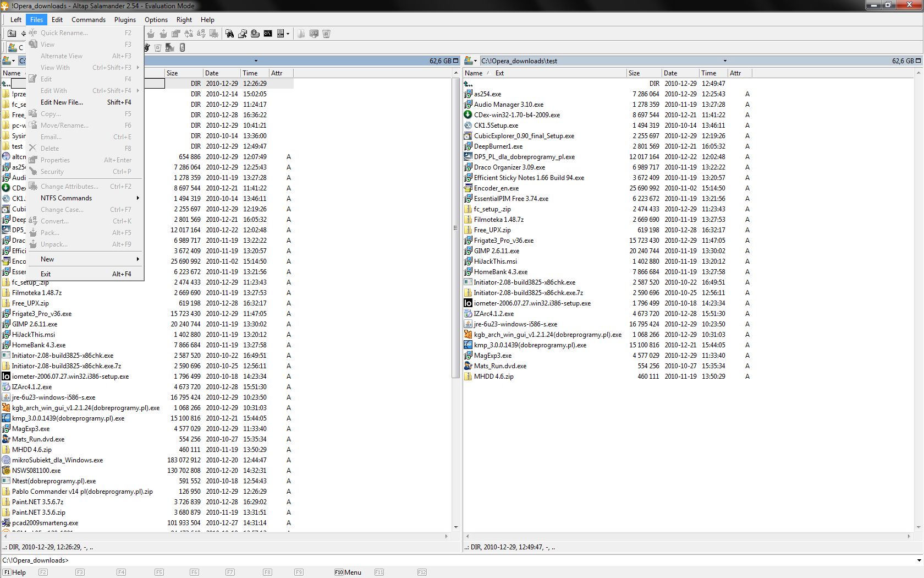The width and height of the screenshot is (924, 578).
Task: Click mikroSubiekt_dla_Windows.exe icon in left panel
Action: (x=6, y=460)
